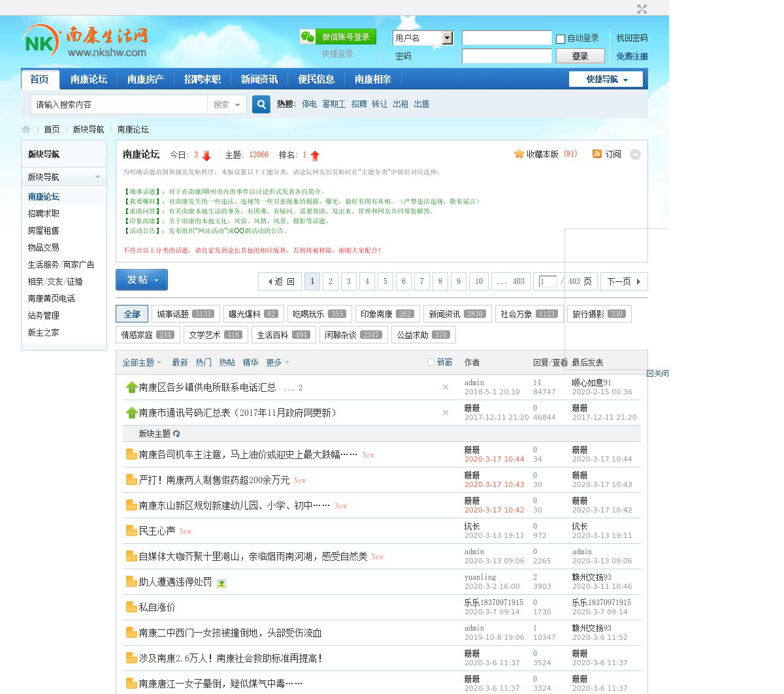
Task: Open the 全部主题 filter dropdown
Action: coord(142,362)
